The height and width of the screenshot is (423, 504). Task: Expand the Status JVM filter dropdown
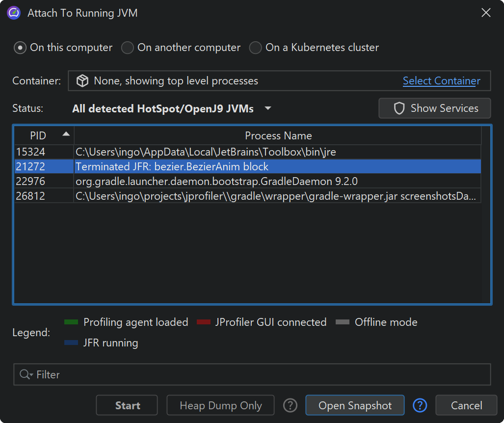268,108
